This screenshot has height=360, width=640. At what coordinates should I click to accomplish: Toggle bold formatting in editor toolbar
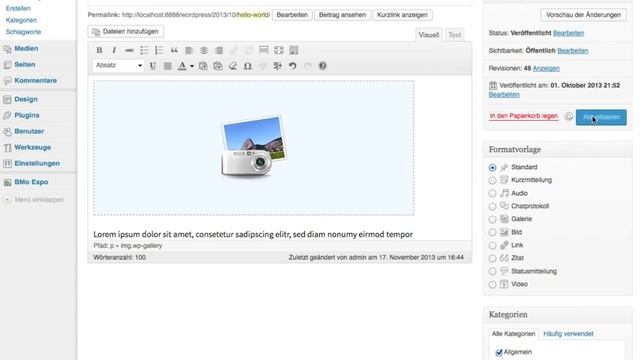pyautogui.click(x=99, y=50)
